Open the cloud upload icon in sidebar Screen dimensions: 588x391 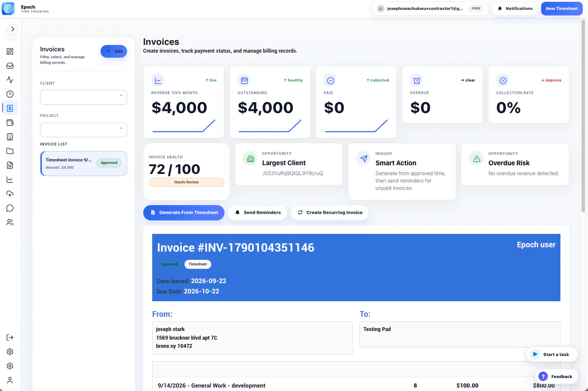point(10,194)
